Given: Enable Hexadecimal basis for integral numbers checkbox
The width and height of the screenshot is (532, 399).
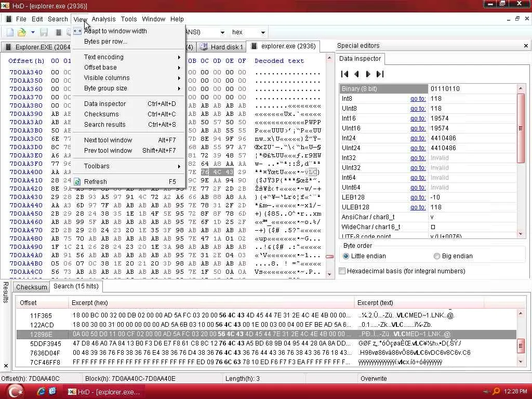Looking at the screenshot, I should coord(342,271).
